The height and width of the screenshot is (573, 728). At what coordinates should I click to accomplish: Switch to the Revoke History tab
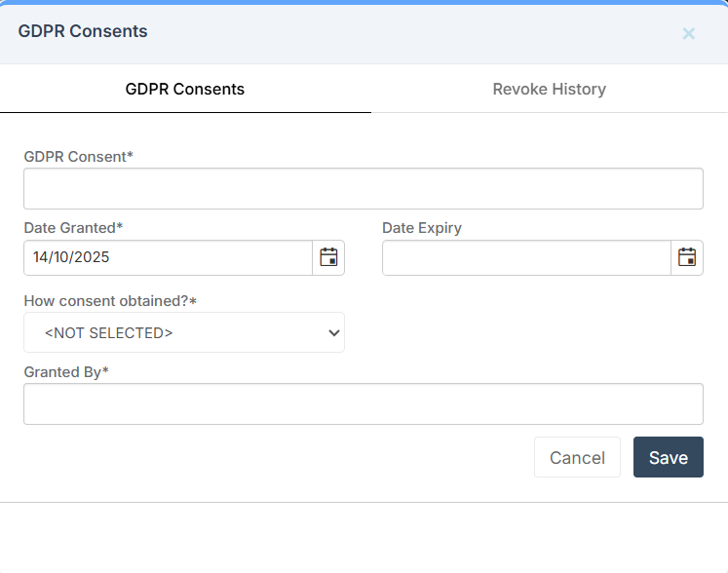549,89
